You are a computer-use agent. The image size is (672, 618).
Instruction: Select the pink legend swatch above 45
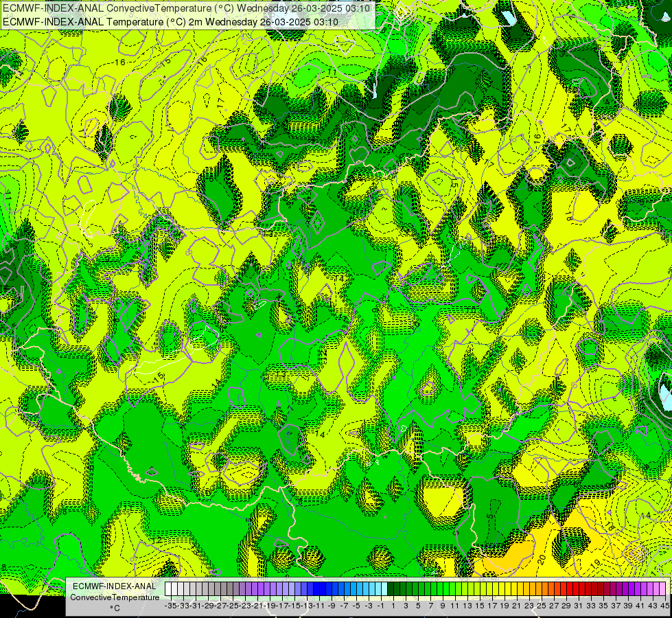click(662, 589)
